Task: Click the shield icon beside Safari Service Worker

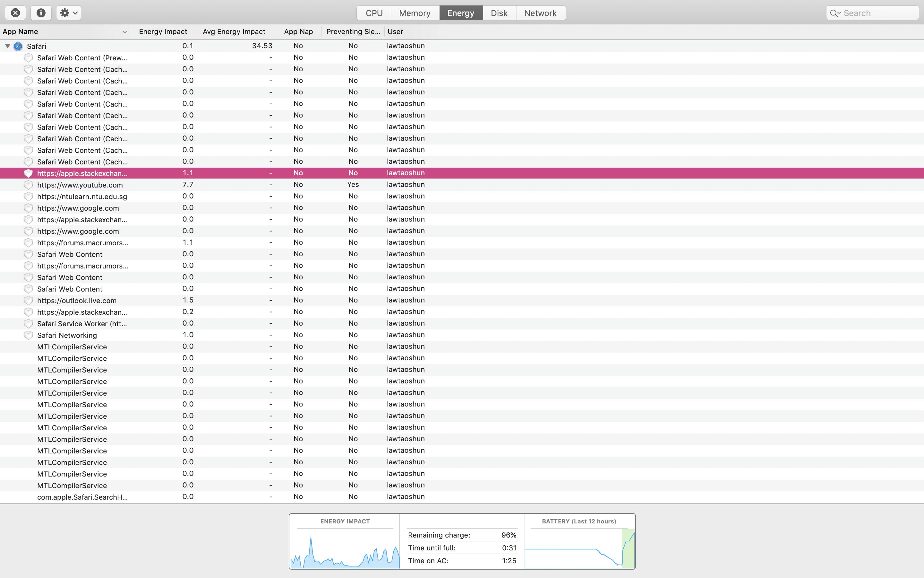Action: pyautogui.click(x=28, y=324)
